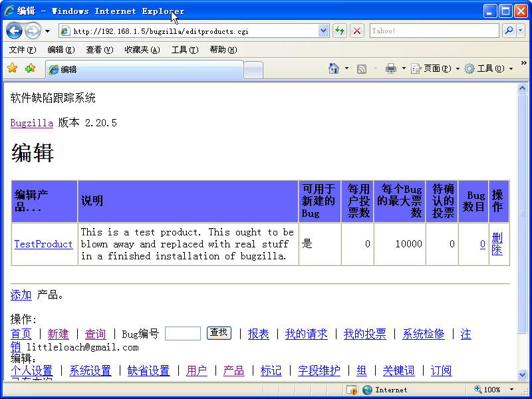Click the search magnifier icon
Screen dimensions: 532x399
coord(509,31)
